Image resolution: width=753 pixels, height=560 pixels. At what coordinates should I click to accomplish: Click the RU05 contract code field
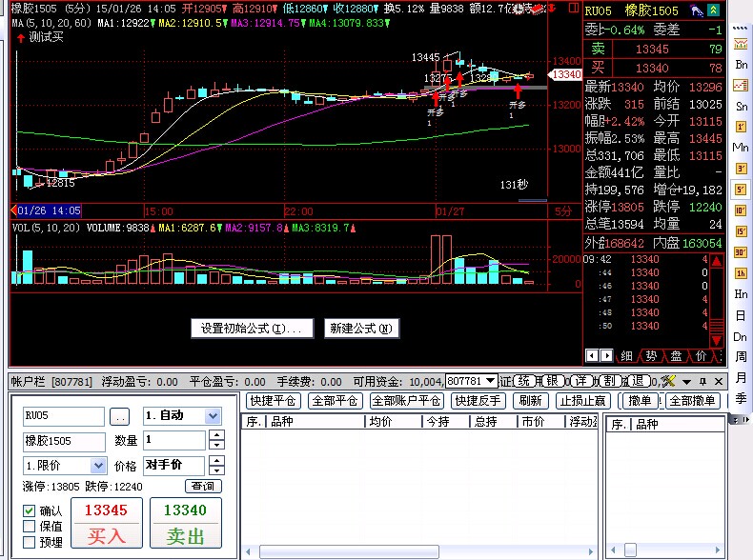point(64,416)
